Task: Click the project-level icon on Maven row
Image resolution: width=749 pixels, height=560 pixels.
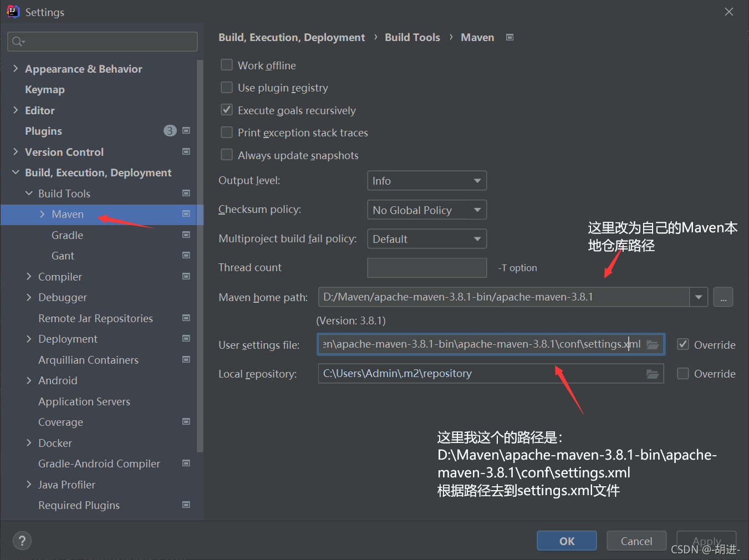Action: tap(186, 213)
